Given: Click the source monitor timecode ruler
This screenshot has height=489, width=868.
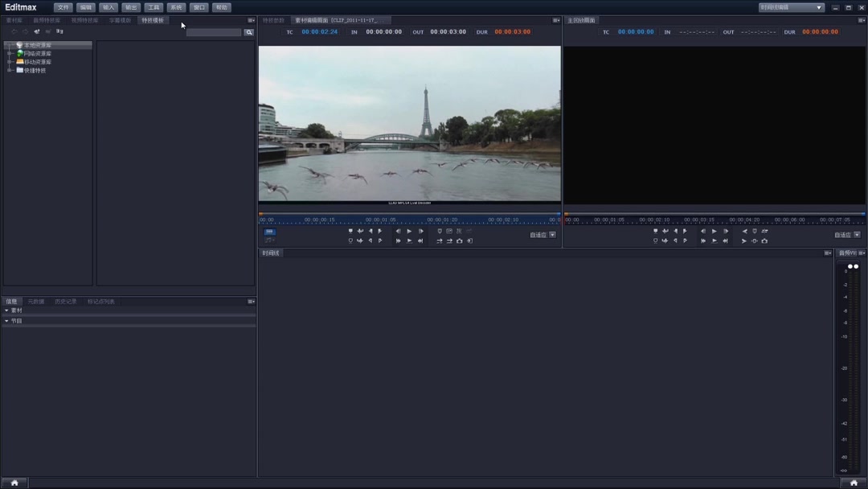Looking at the screenshot, I should click(x=409, y=220).
